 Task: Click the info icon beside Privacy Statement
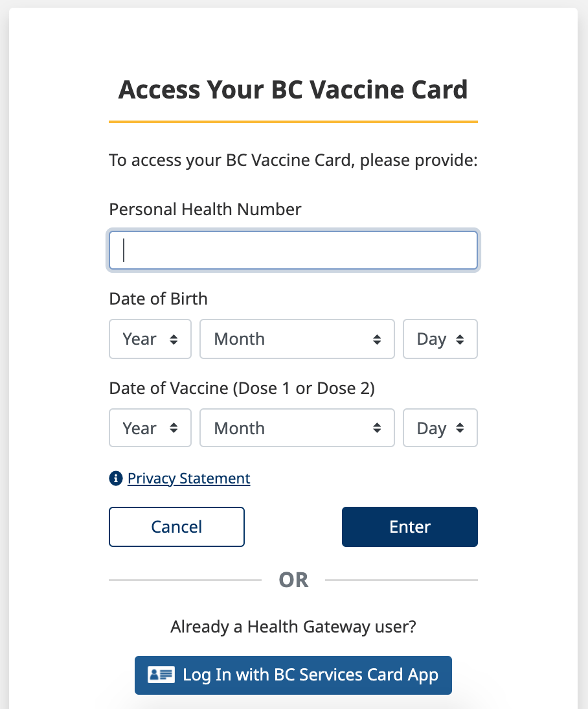(x=116, y=478)
